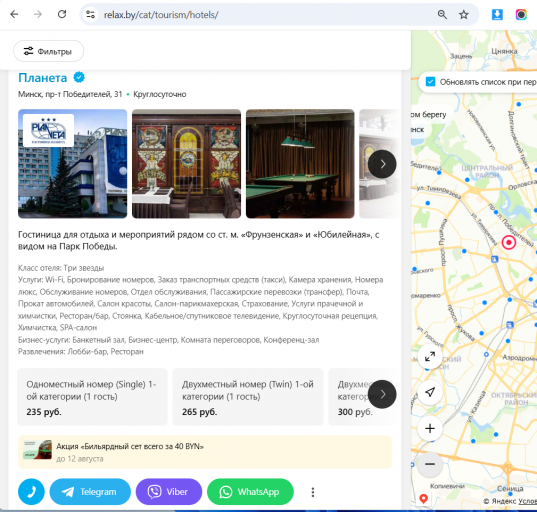Reload the page with the refresh icon

62,14
